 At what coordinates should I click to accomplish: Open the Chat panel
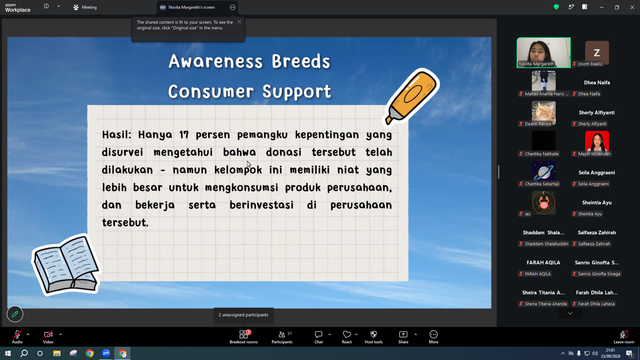318,337
